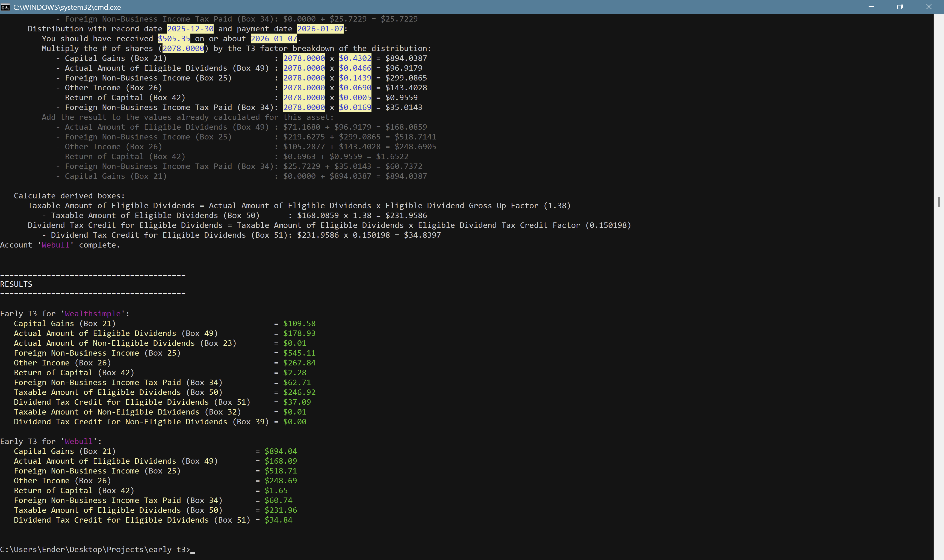This screenshot has width=944, height=560.
Task: Click the highlighted amount $505.35
Action: click(x=174, y=38)
